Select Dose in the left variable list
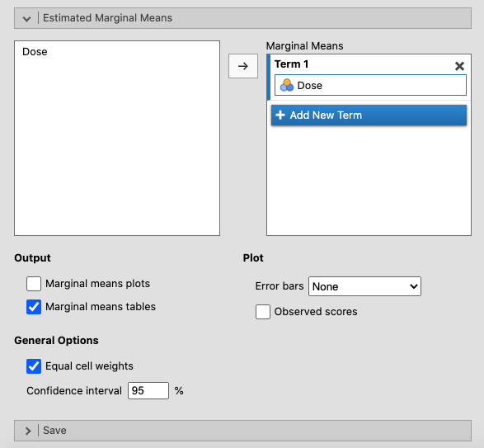Screen dimensions: 484x448 pos(35,52)
